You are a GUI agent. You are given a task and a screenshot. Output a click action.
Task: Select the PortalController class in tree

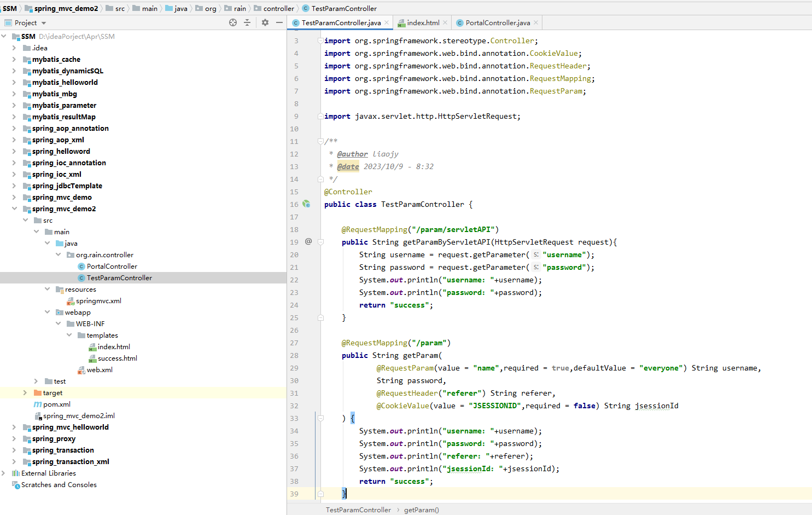[x=112, y=267]
